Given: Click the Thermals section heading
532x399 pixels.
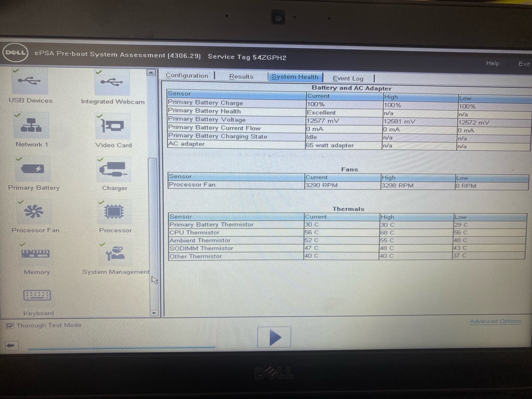Looking at the screenshot, I should pos(348,209).
